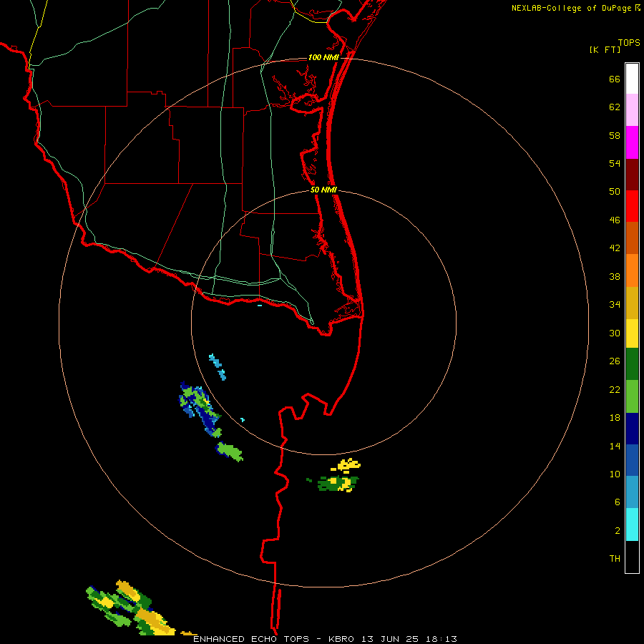Select the bright red legend swatch
644x644 pixels.
point(632,206)
